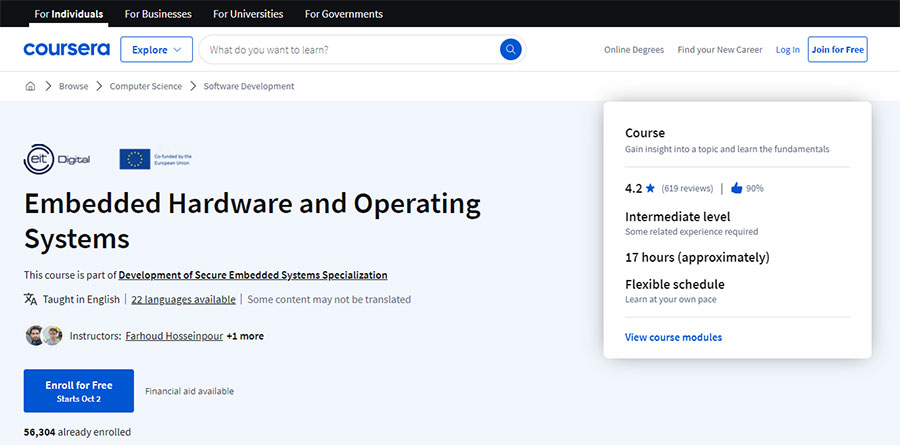Viewport: 900px width, 445px height.
Task: Open Find your New Career link
Action: [720, 50]
